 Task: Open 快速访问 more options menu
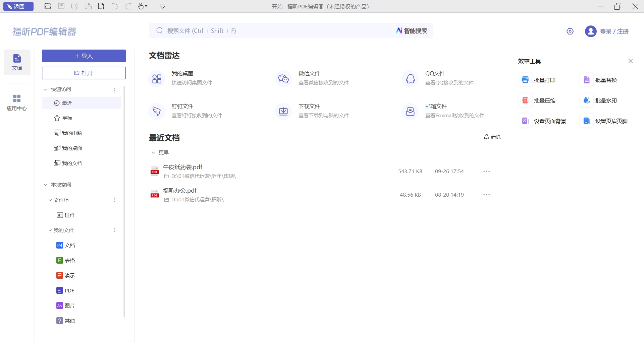[115, 90]
